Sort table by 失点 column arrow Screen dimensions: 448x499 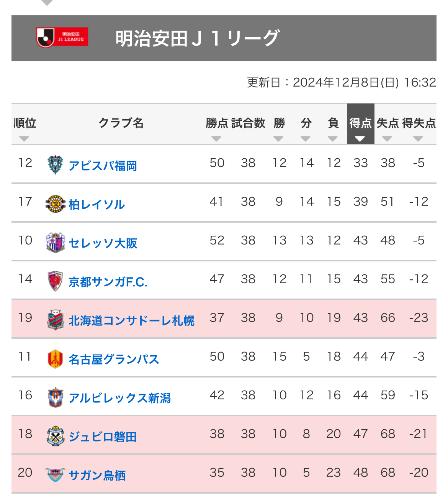pos(387,139)
